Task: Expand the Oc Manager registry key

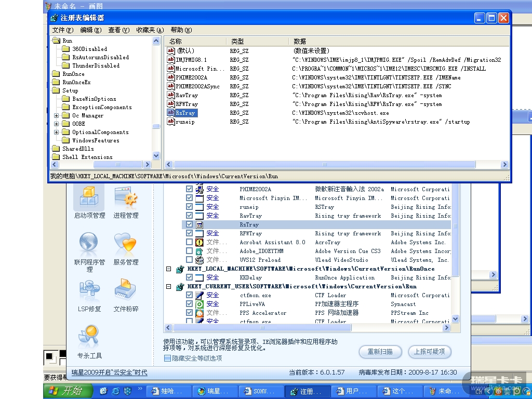Action: (56, 116)
